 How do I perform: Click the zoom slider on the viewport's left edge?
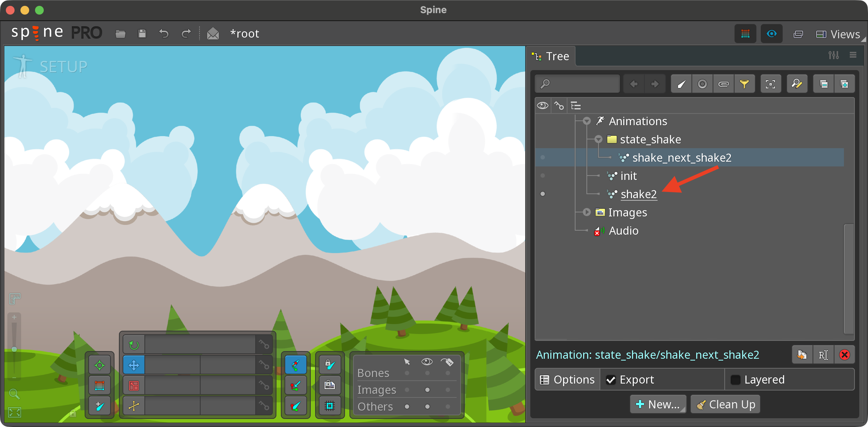click(14, 349)
